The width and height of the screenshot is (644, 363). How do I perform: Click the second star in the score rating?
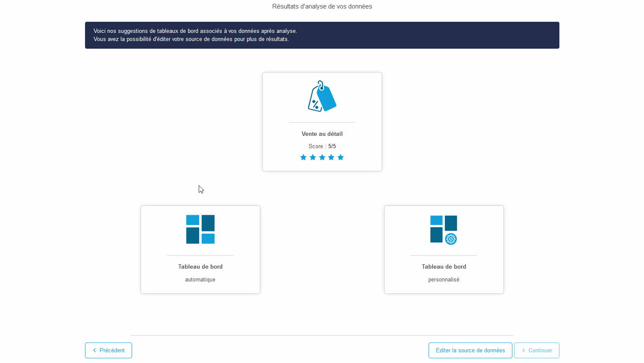(x=313, y=158)
